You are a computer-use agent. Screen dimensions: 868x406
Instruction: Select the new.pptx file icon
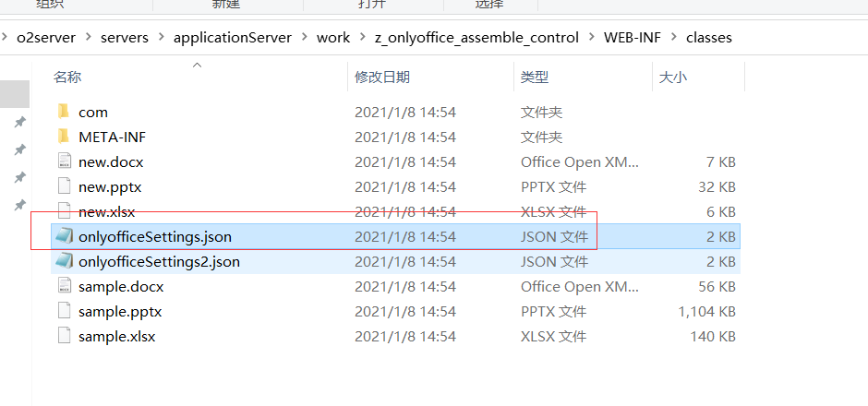coord(64,186)
